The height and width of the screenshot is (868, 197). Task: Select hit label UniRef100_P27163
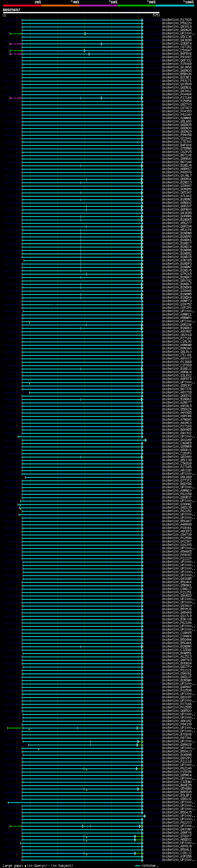tap(176, 426)
